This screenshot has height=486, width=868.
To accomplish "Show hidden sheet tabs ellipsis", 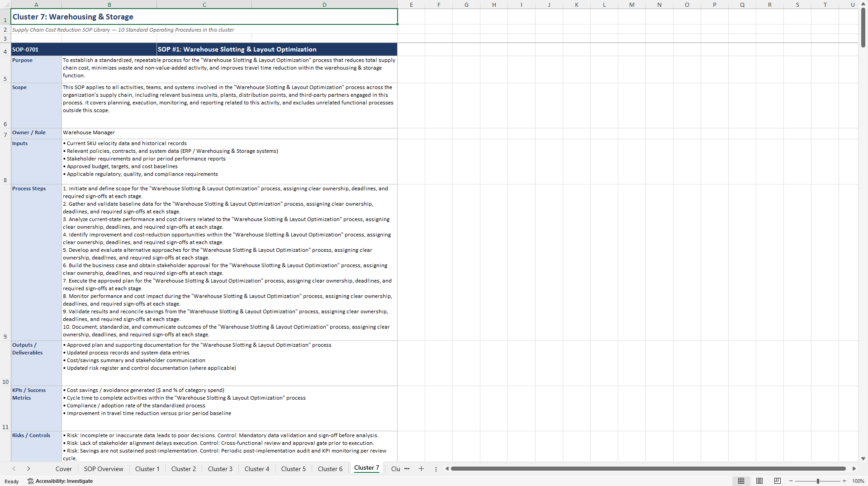I will tap(407, 469).
